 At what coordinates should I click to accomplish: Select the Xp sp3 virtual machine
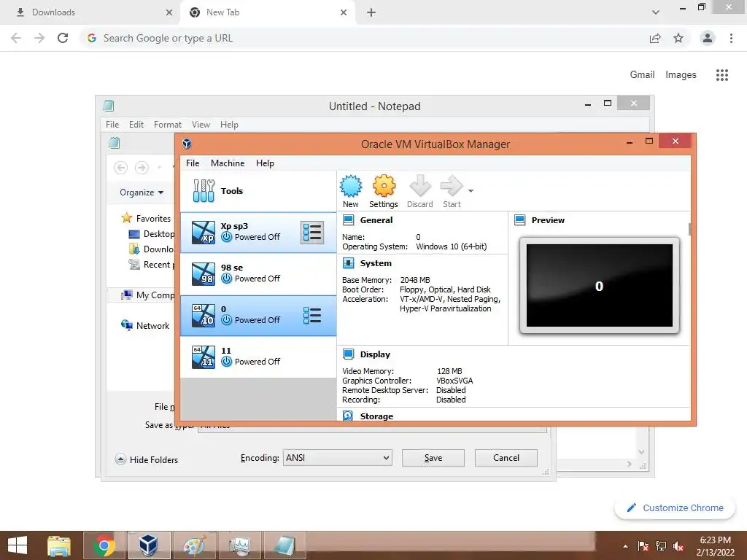[x=258, y=233]
